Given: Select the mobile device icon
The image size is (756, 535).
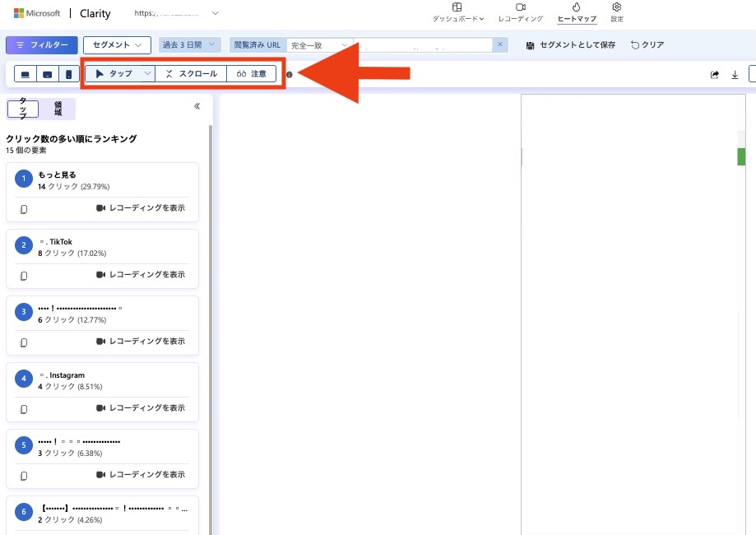Looking at the screenshot, I should pos(68,74).
